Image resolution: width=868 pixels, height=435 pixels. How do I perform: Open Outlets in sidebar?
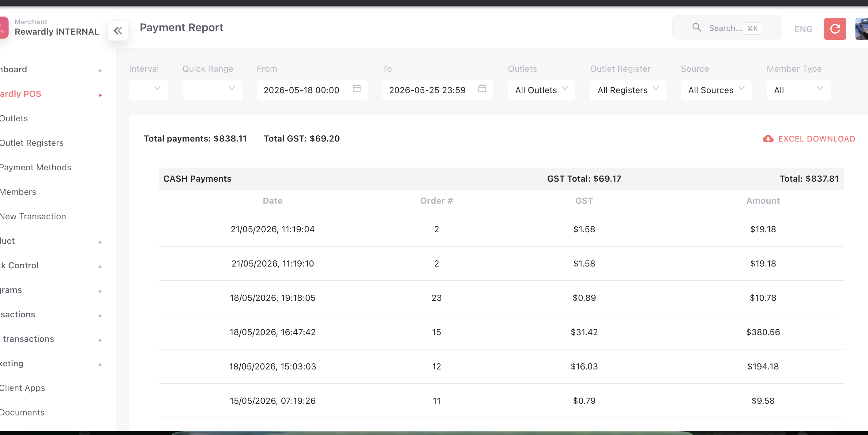[14, 118]
